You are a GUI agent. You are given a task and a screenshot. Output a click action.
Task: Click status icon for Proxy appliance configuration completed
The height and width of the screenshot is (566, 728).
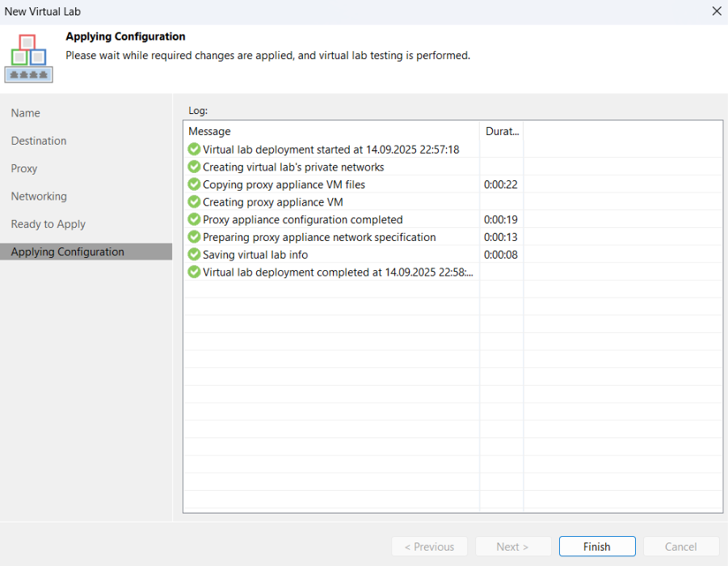(194, 219)
